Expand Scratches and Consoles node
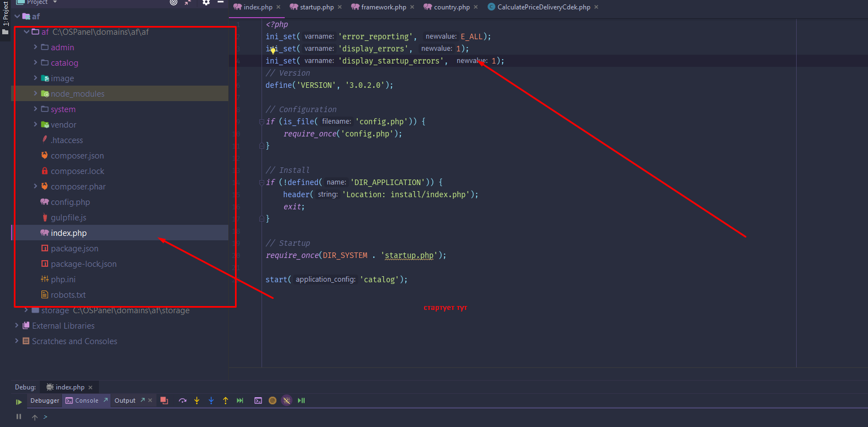The width and height of the screenshot is (868, 427). (x=17, y=341)
